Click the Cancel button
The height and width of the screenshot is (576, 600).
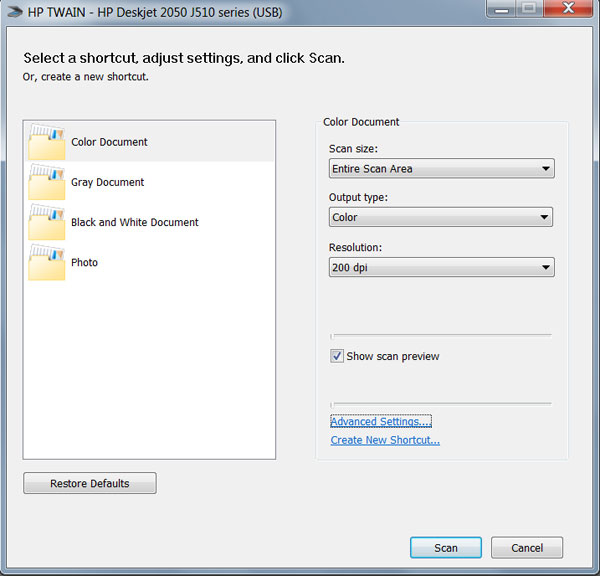click(x=527, y=548)
